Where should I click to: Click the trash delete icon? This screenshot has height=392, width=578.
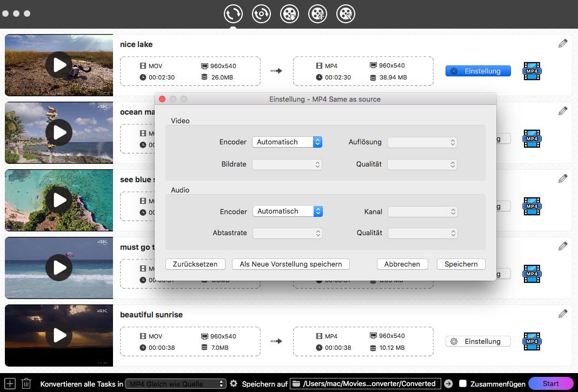point(26,383)
